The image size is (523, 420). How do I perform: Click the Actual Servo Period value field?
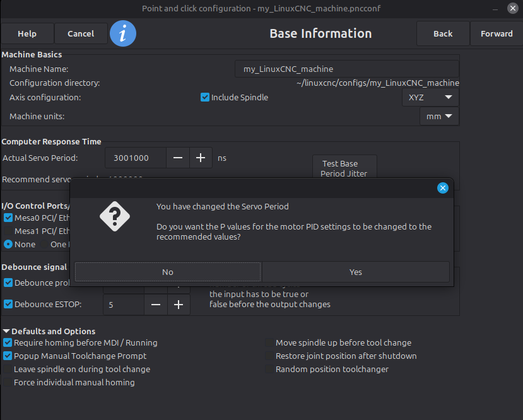click(136, 158)
